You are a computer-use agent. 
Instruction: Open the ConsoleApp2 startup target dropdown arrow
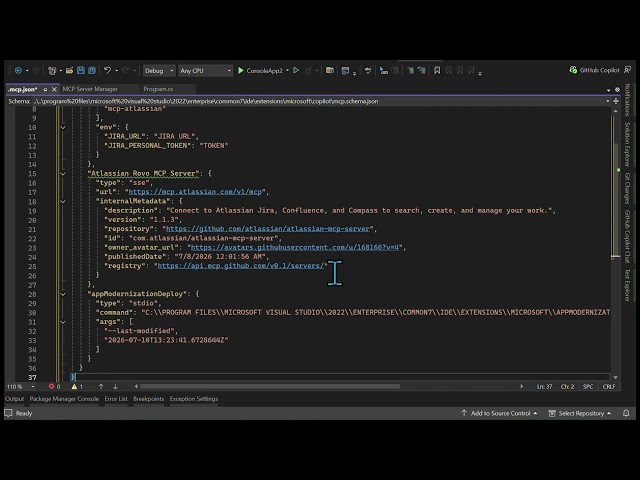pos(287,71)
